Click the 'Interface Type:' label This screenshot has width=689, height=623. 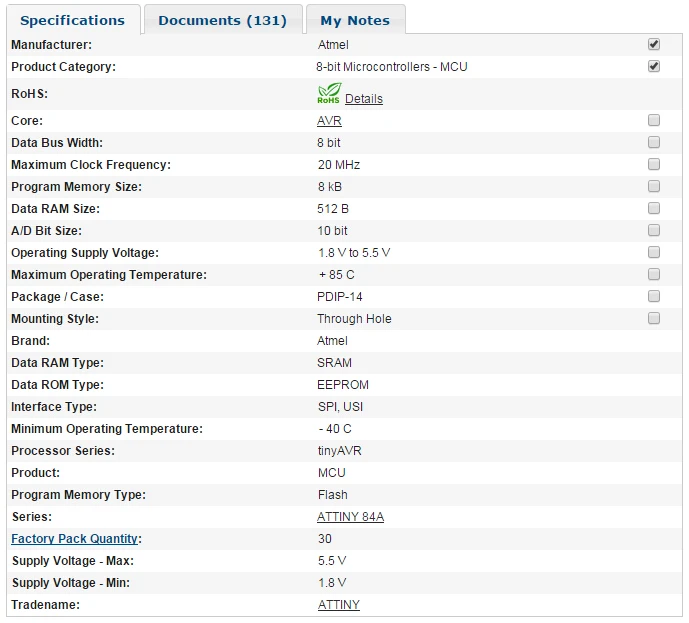coord(54,407)
